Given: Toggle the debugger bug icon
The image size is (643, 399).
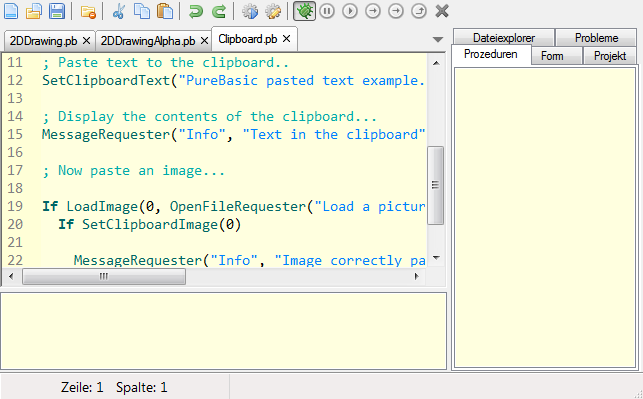Looking at the screenshot, I should pos(304,11).
